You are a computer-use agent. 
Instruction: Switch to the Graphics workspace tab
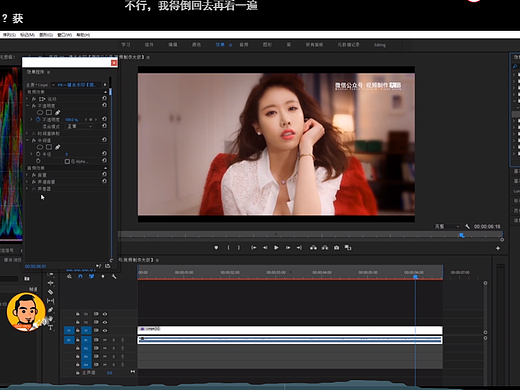(267, 45)
